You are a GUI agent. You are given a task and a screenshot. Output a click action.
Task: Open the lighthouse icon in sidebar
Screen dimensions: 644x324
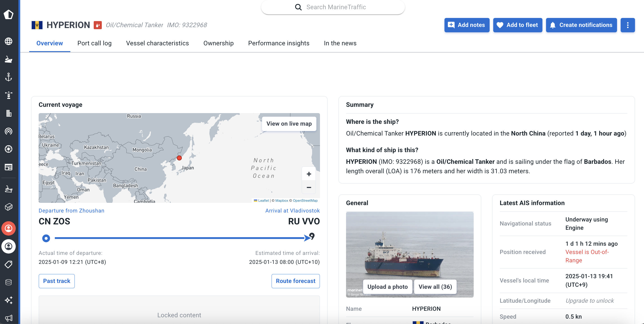(x=9, y=95)
